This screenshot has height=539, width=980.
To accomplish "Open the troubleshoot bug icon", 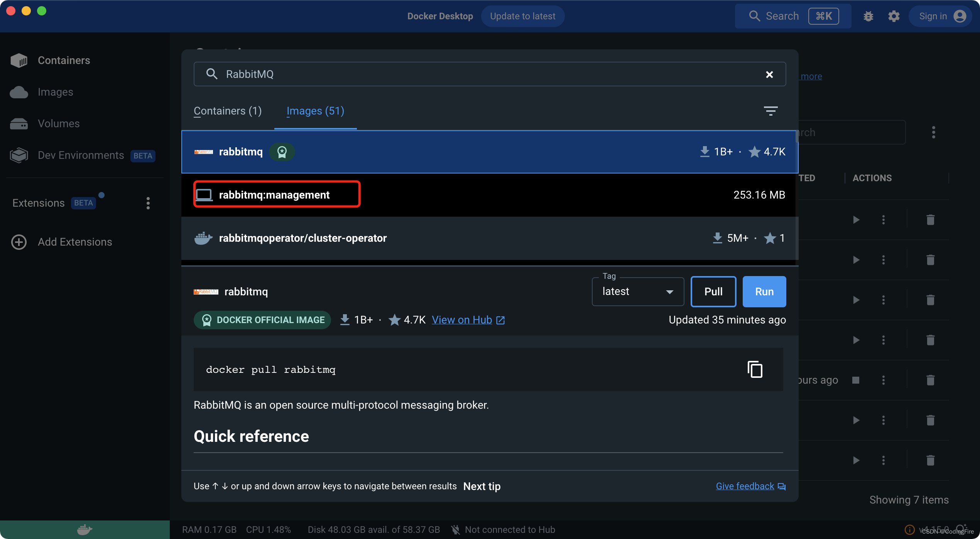I will point(868,16).
